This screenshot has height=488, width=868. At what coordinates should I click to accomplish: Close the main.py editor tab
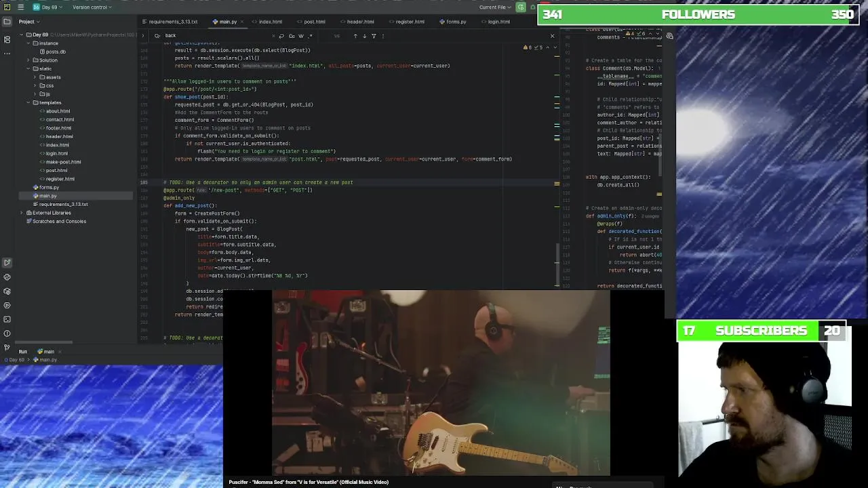[x=243, y=22]
